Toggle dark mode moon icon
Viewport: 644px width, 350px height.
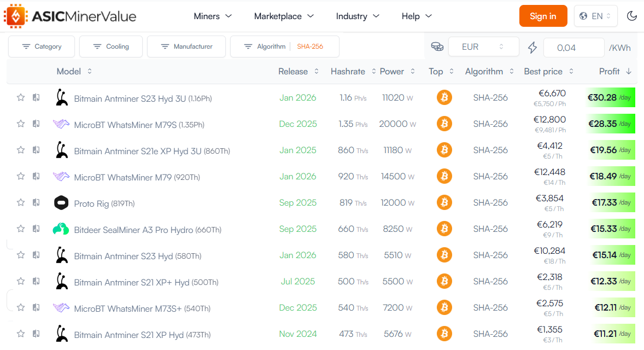(631, 16)
